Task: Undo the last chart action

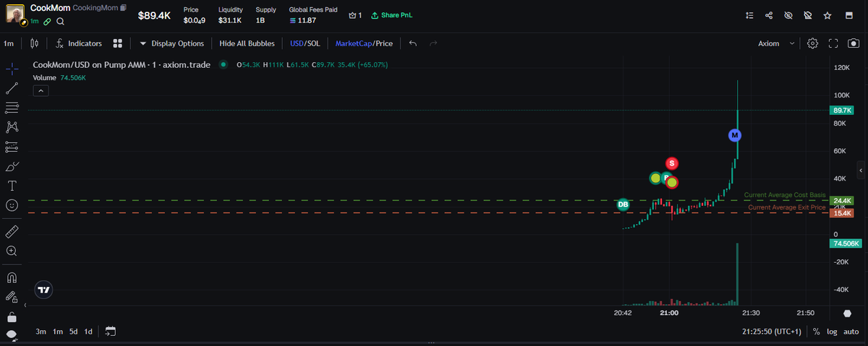Action: click(413, 43)
